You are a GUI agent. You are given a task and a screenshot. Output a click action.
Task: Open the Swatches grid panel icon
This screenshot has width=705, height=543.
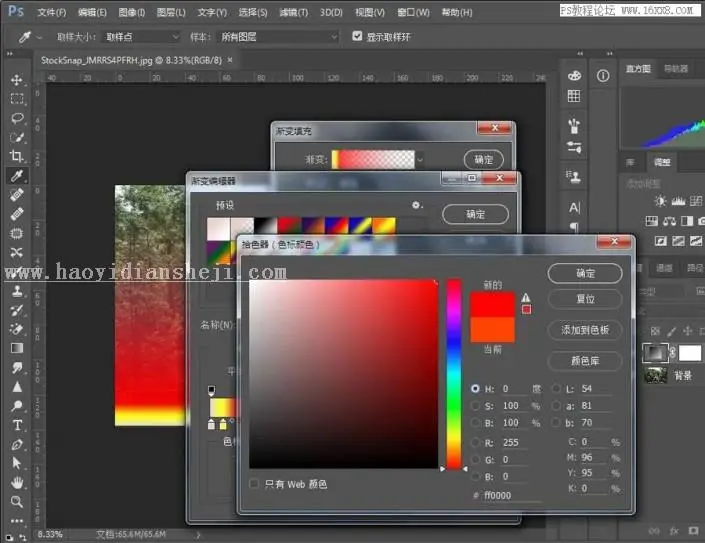(x=574, y=96)
